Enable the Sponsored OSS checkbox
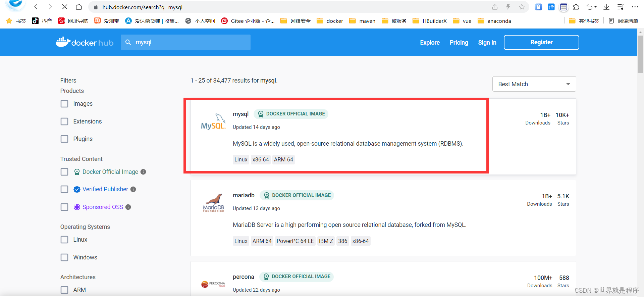Screen dimensions: 644x297 [64, 207]
